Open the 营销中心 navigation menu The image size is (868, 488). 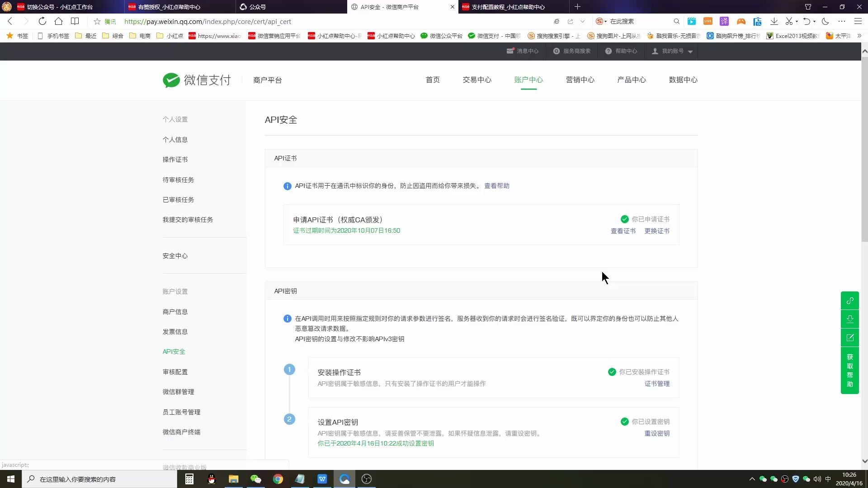pos(580,80)
